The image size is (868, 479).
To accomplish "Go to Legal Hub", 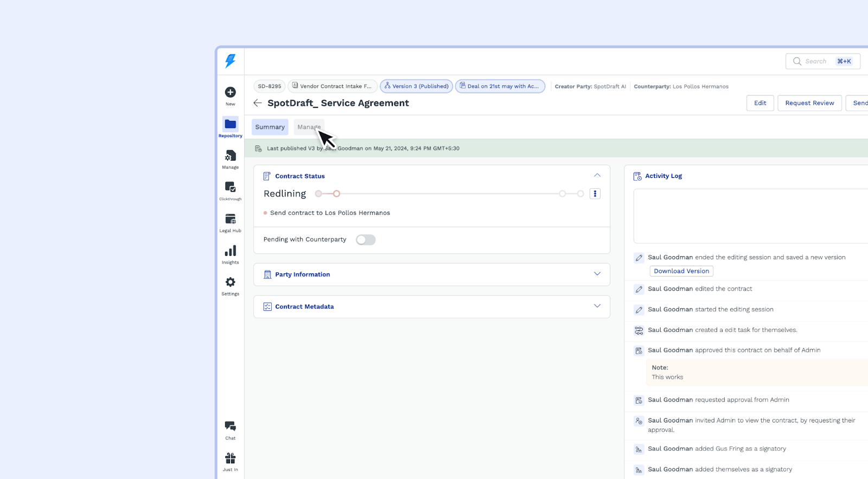I will (x=230, y=219).
